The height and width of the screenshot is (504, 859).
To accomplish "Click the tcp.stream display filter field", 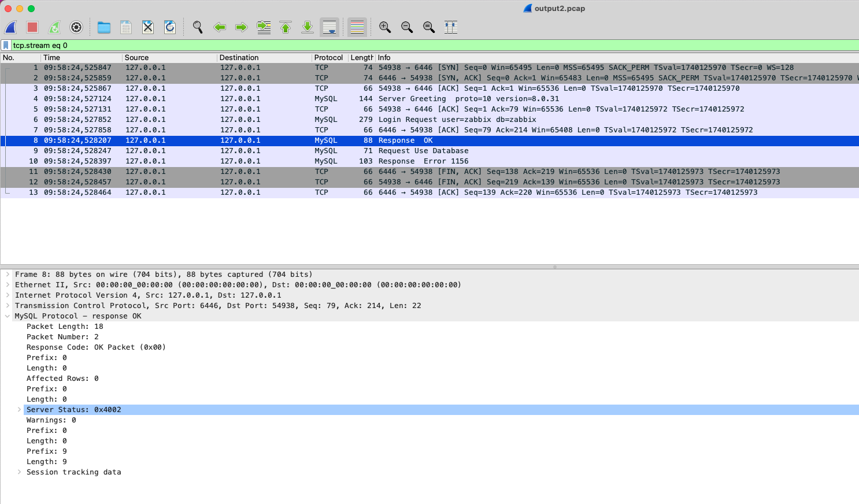I will [x=405, y=45].
